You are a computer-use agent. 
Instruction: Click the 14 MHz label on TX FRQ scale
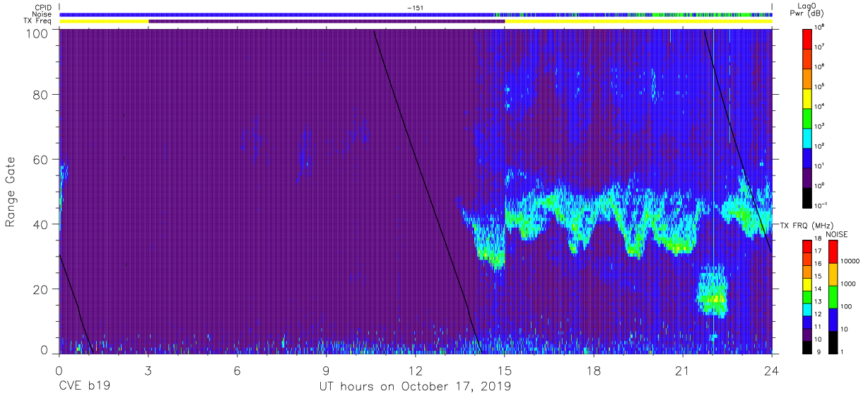click(819, 289)
